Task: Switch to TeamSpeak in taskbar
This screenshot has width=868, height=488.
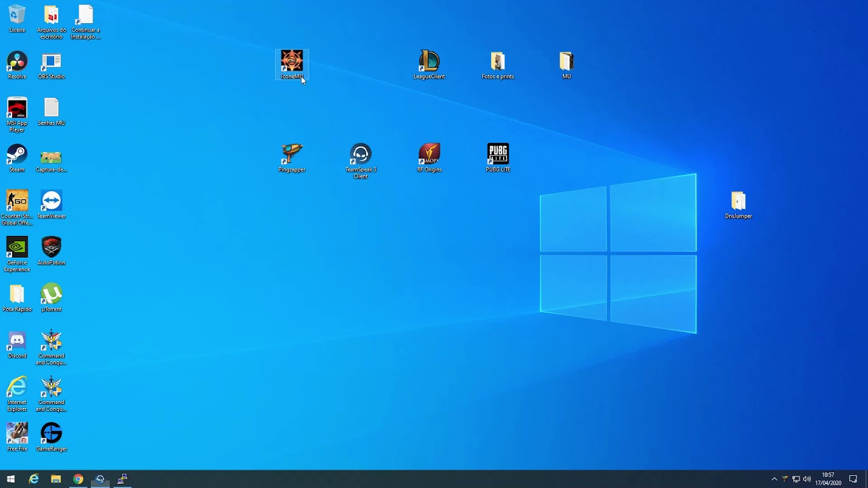Action: point(100,479)
